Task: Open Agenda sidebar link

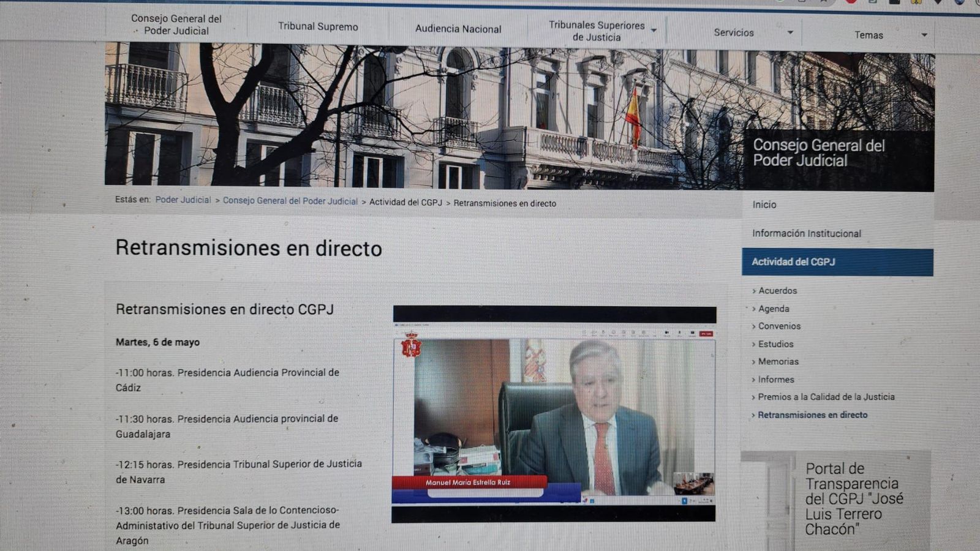Action: click(x=774, y=309)
